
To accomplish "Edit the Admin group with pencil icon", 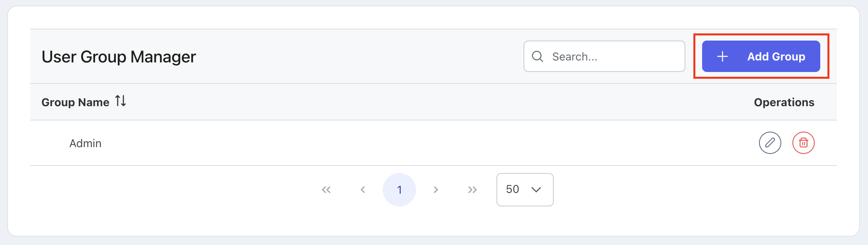I will coord(770,143).
